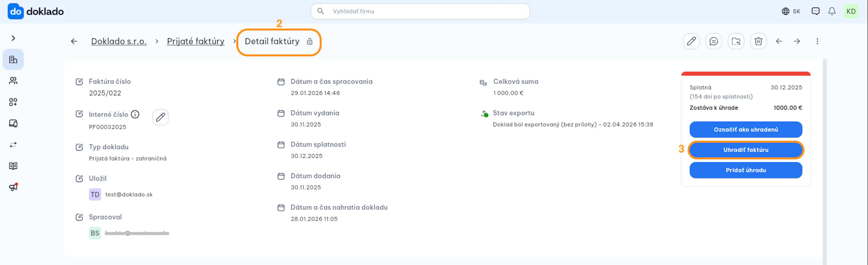Go to previous invoice arrow
868x265 pixels.
pyautogui.click(x=779, y=41)
